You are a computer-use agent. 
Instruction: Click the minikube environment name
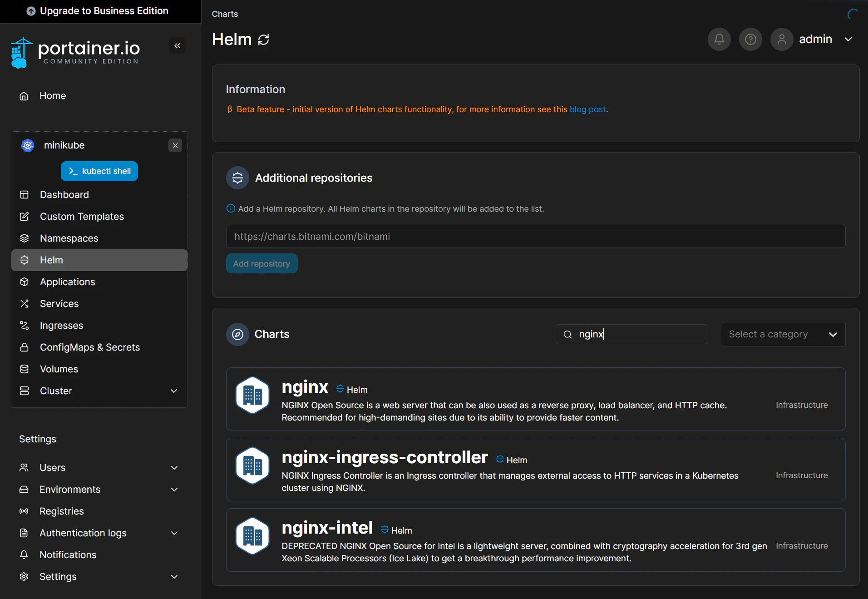[64, 145]
